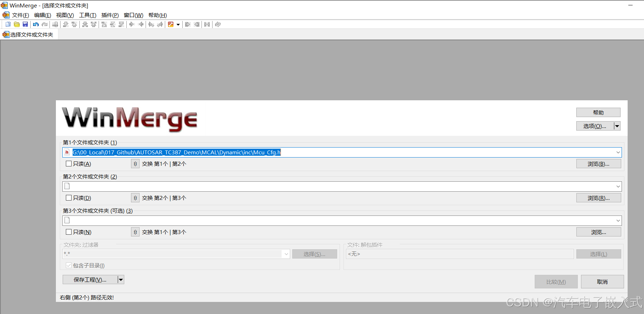Click the 浏览(R)... button
The width and height of the screenshot is (644, 314).
tap(598, 198)
